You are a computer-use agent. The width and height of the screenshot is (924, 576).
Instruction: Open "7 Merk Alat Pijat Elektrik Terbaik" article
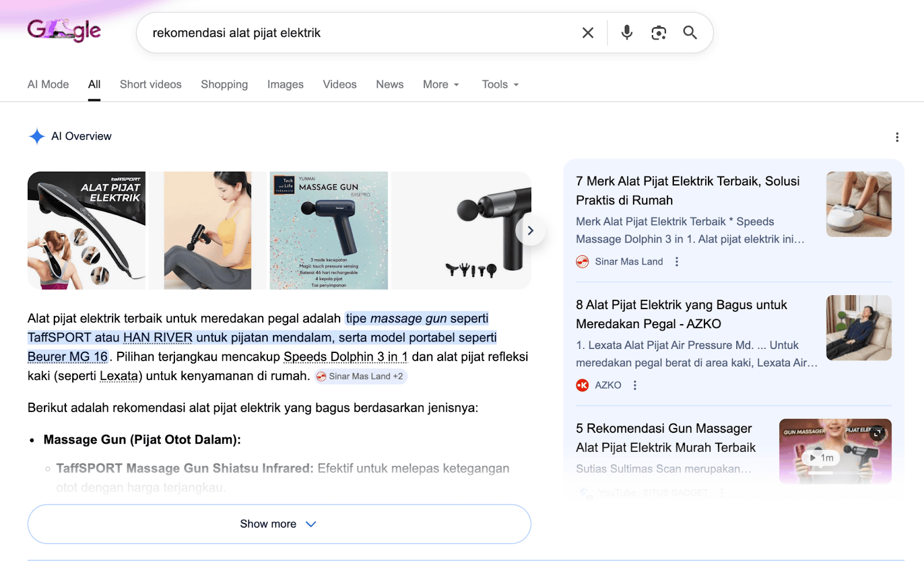[x=688, y=191]
